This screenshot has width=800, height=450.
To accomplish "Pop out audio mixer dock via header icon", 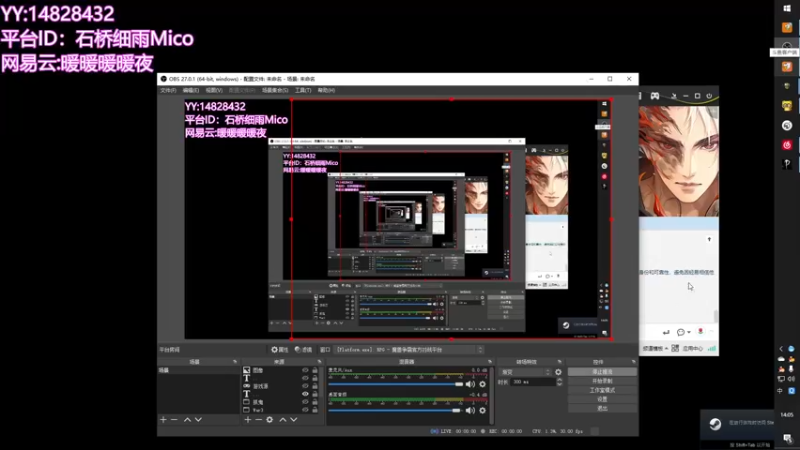I will [x=490, y=362].
